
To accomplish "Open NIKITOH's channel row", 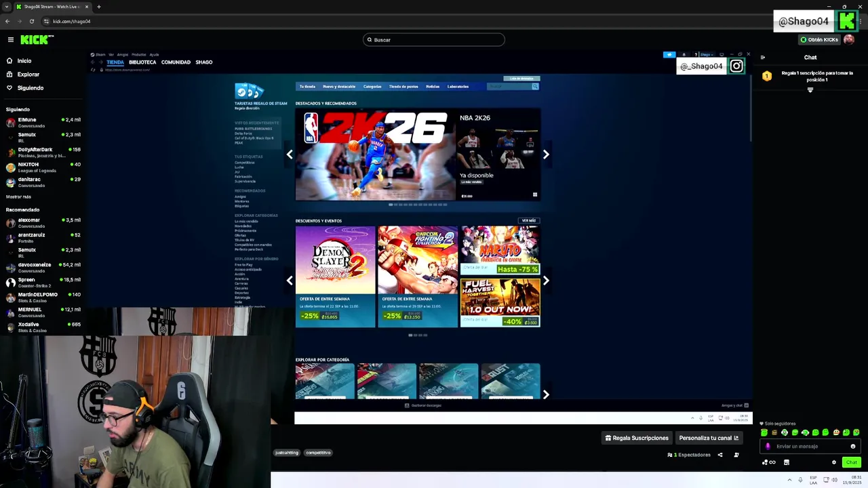I will 43,167.
